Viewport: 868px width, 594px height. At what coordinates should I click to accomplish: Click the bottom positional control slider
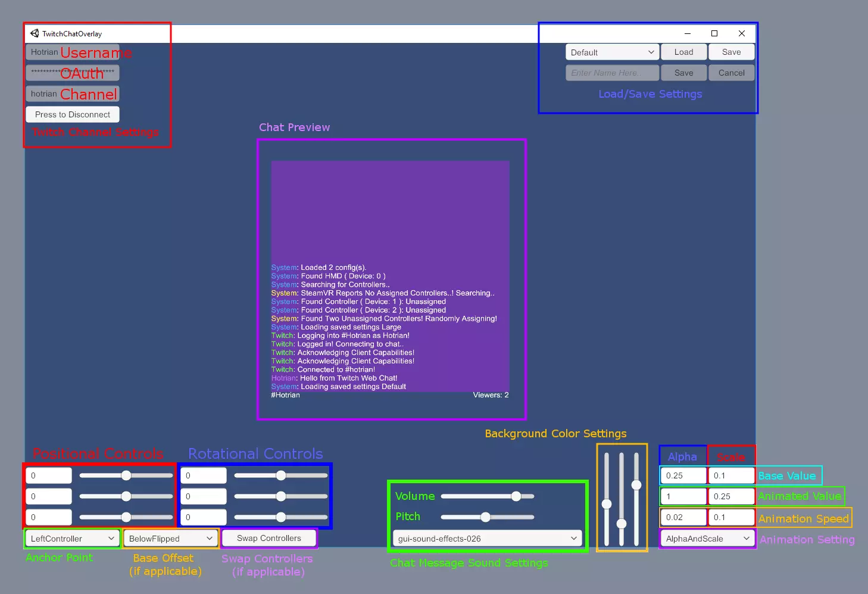(126, 517)
